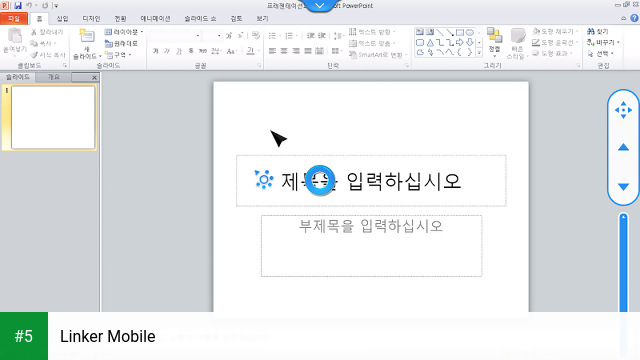Select slide 1 thumbnail in slides pane
Screen dimensions: 640x360
click(53, 118)
